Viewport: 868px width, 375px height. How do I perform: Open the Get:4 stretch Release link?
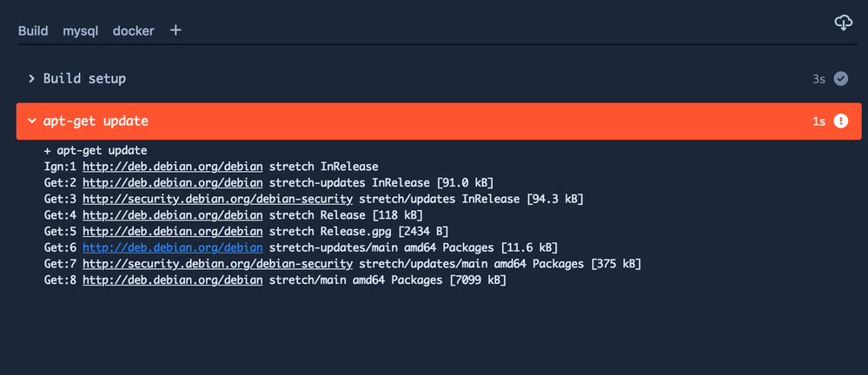(173, 215)
